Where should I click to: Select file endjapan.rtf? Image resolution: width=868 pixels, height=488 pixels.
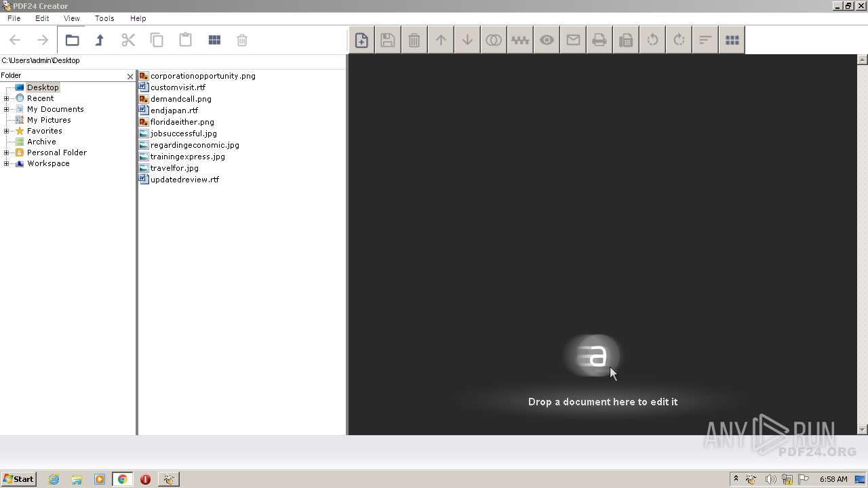174,110
